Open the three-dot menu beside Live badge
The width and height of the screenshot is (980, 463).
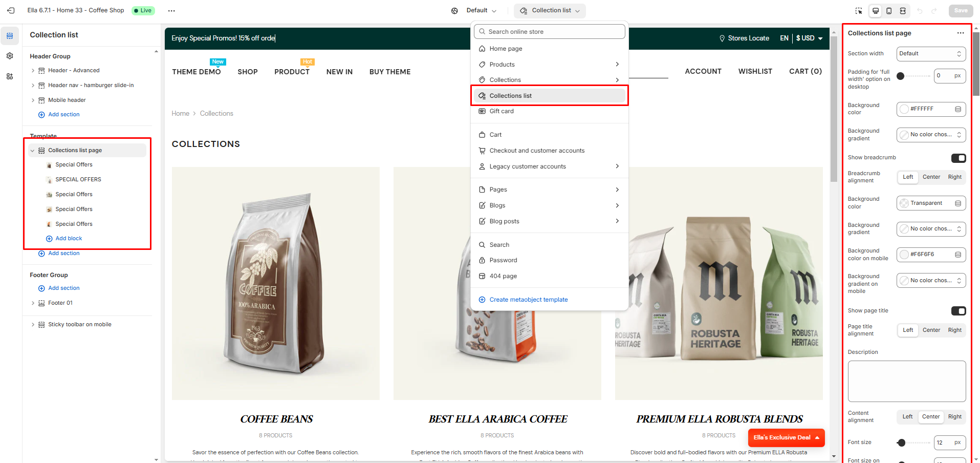[171, 11]
